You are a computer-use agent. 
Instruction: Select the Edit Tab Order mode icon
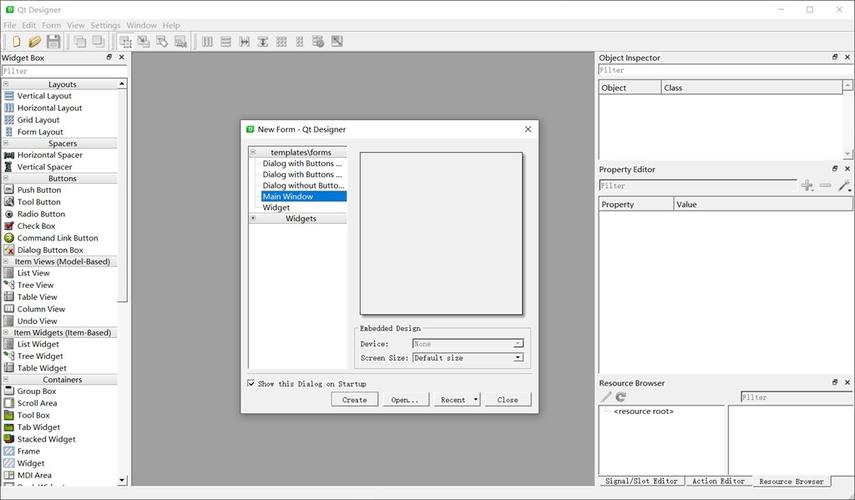tap(180, 41)
